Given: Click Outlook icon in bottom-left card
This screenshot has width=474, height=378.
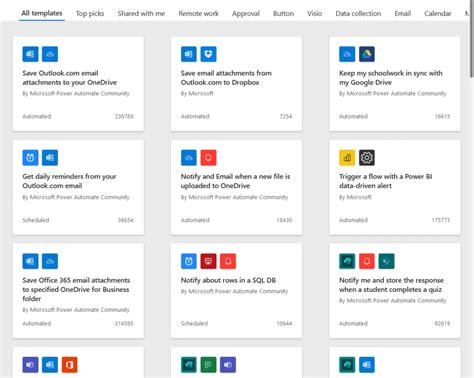Looking at the screenshot, I should (50, 365).
